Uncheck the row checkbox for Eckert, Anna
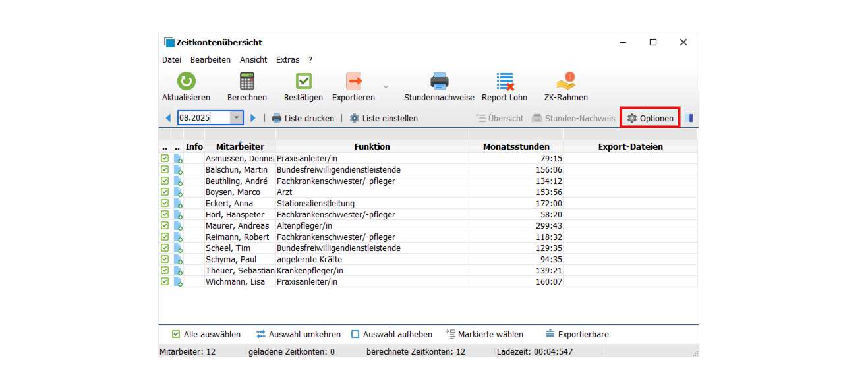Image resolution: width=868 pixels, height=371 pixels. [165, 204]
